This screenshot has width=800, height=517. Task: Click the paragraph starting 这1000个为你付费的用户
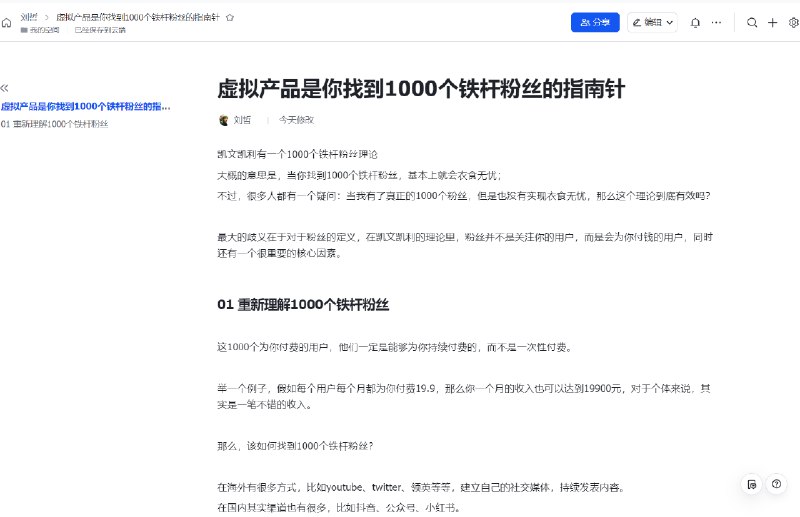coord(395,347)
